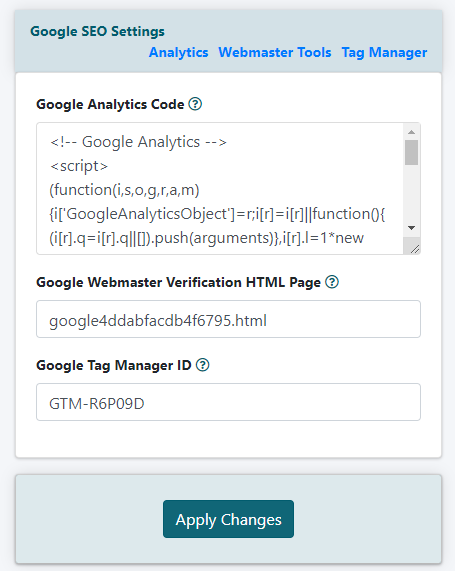Click the Webmaster Verification HTML Page field
The width and height of the screenshot is (455, 571).
tap(228, 319)
